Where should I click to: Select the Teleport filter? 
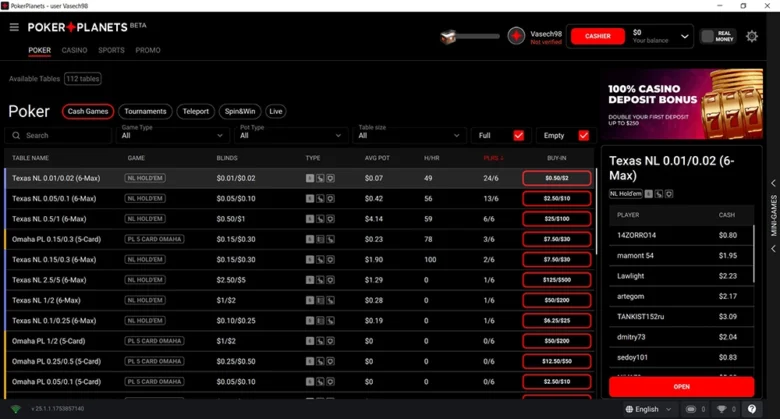pyautogui.click(x=195, y=111)
